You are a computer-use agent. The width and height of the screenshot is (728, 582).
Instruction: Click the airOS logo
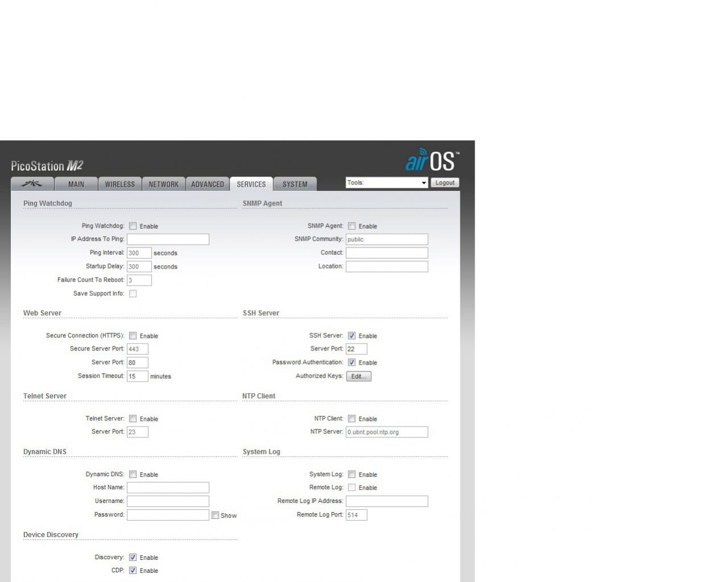point(432,160)
